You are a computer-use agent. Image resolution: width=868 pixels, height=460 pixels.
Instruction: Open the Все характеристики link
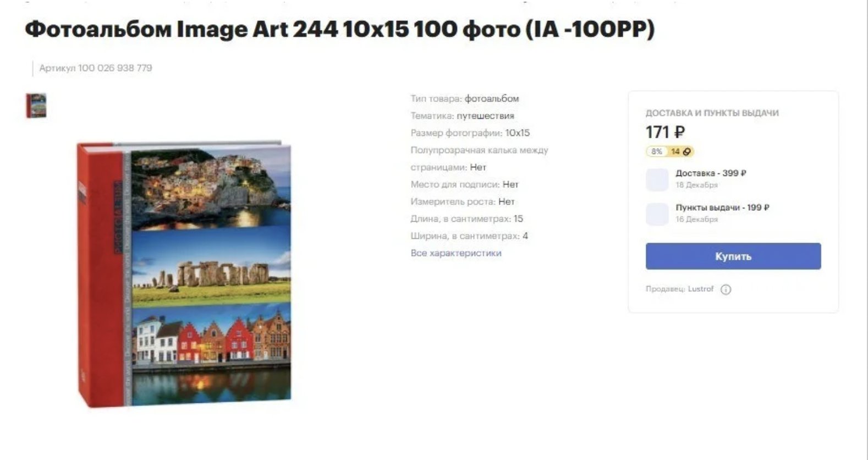pyautogui.click(x=456, y=253)
